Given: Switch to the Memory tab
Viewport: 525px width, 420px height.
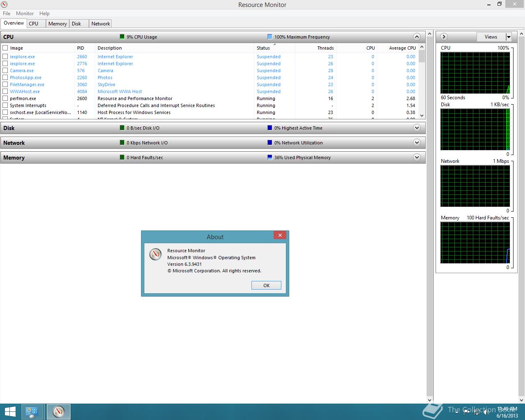Looking at the screenshot, I should click(x=57, y=24).
